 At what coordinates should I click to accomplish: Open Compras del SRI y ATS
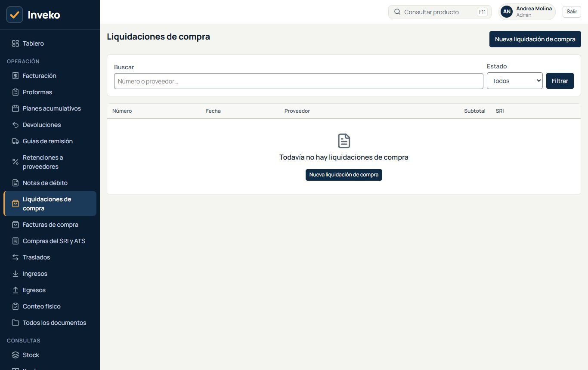(x=50, y=241)
